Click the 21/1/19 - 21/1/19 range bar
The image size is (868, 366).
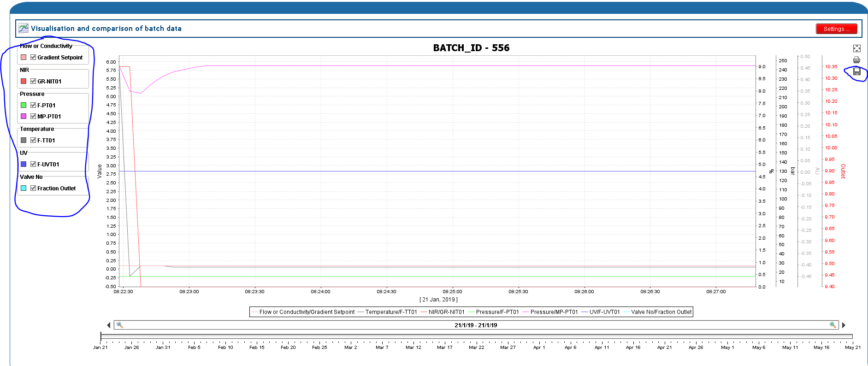[476, 325]
